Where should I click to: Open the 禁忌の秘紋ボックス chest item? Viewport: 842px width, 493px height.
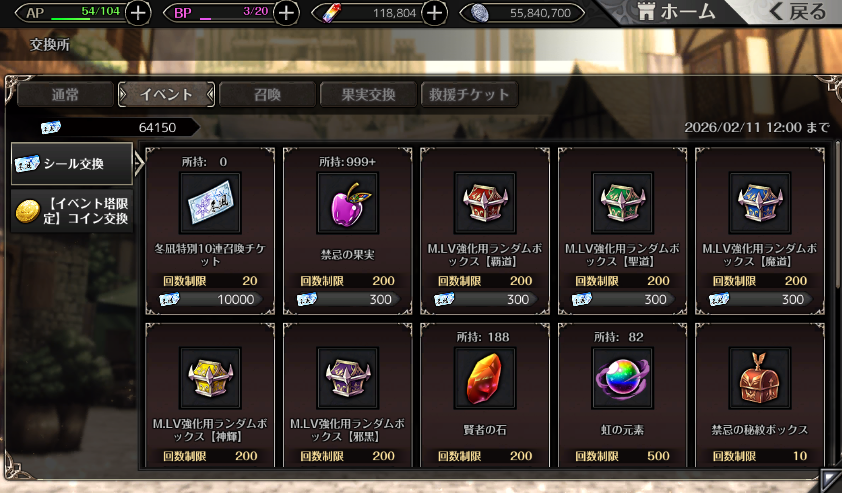click(760, 378)
